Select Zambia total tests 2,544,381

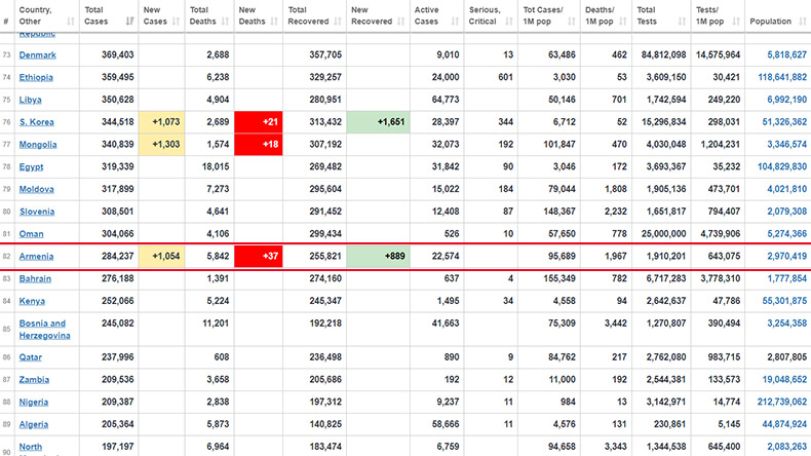[x=666, y=379]
